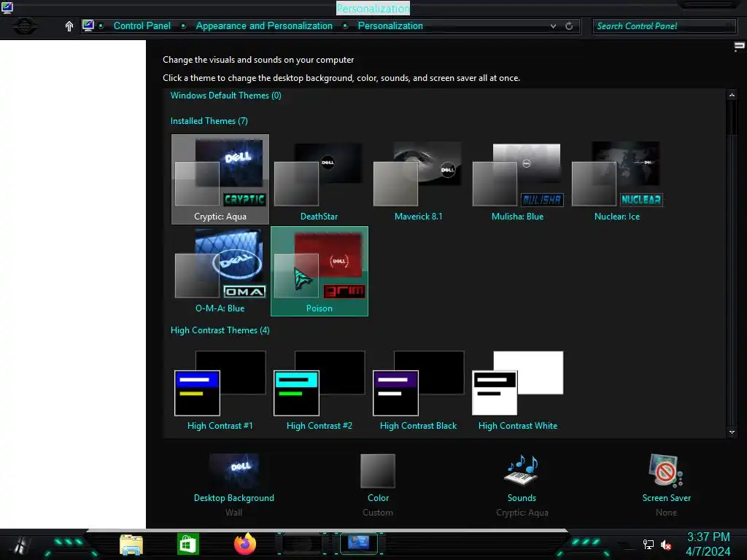The image size is (747, 560).
Task: Open the Color settings swatch
Action: click(378, 470)
